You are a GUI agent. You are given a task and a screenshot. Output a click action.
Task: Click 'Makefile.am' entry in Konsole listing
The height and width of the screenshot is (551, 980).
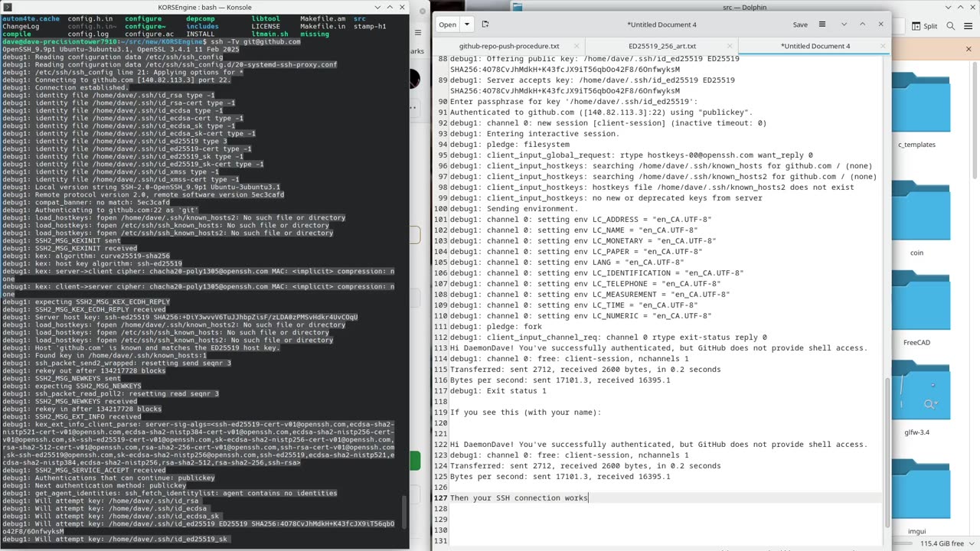click(322, 18)
